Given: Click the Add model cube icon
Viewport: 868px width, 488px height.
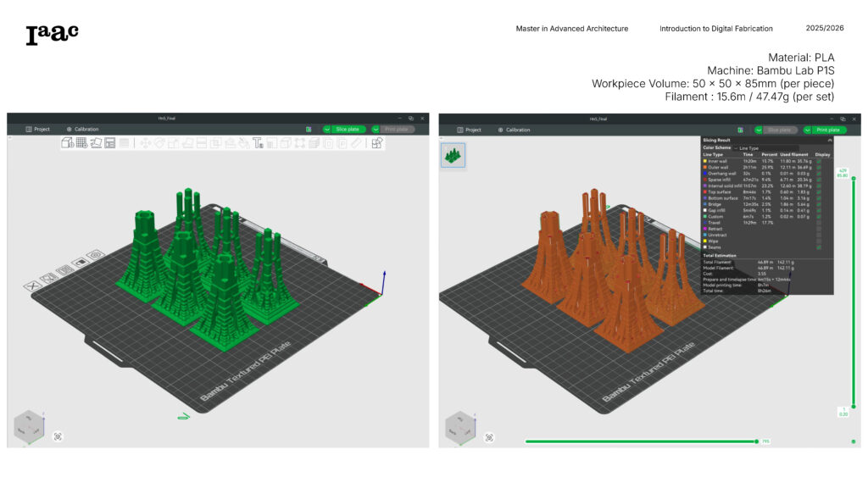Looking at the screenshot, I should pyautogui.click(x=68, y=143).
